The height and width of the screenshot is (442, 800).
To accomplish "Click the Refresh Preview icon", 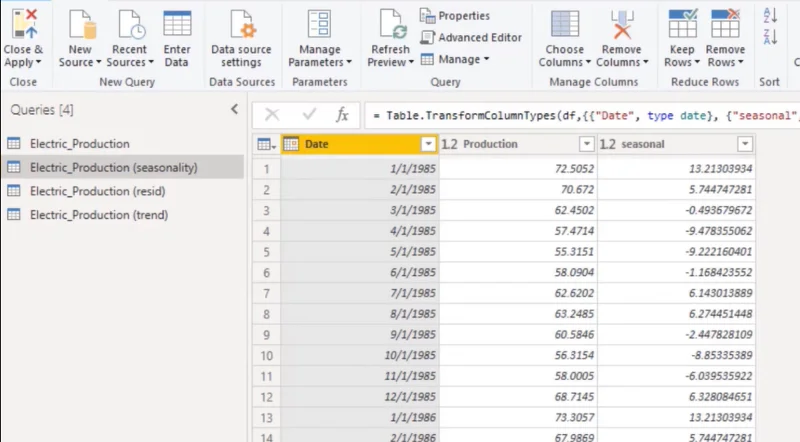I will click(392, 24).
